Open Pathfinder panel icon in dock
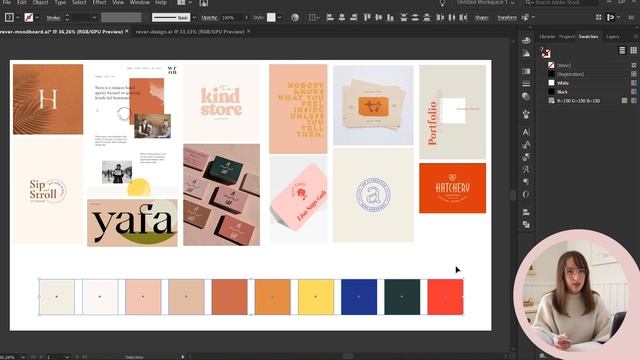The width and height of the screenshot is (640, 360). pos(526,224)
